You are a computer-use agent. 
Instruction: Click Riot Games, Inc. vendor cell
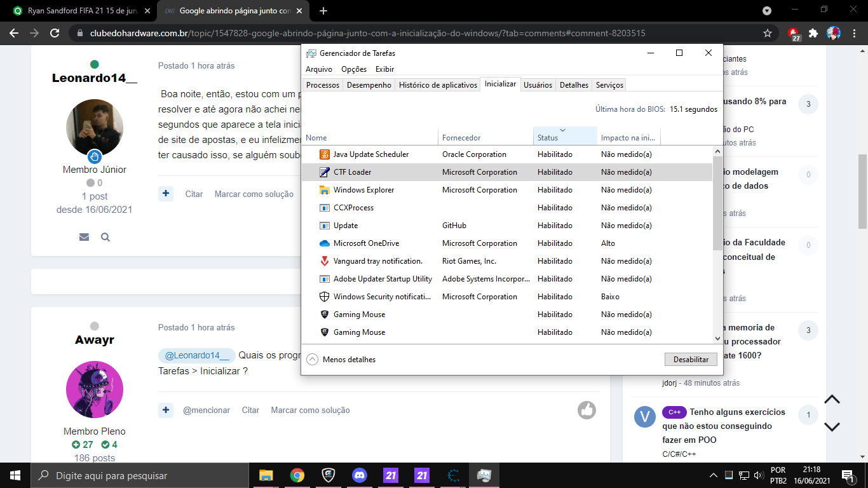click(470, 261)
